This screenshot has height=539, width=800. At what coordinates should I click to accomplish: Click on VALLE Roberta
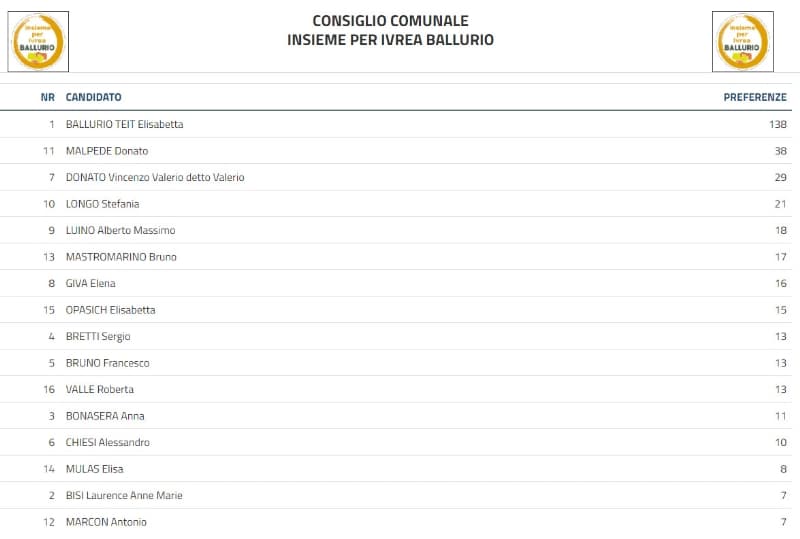coord(99,389)
